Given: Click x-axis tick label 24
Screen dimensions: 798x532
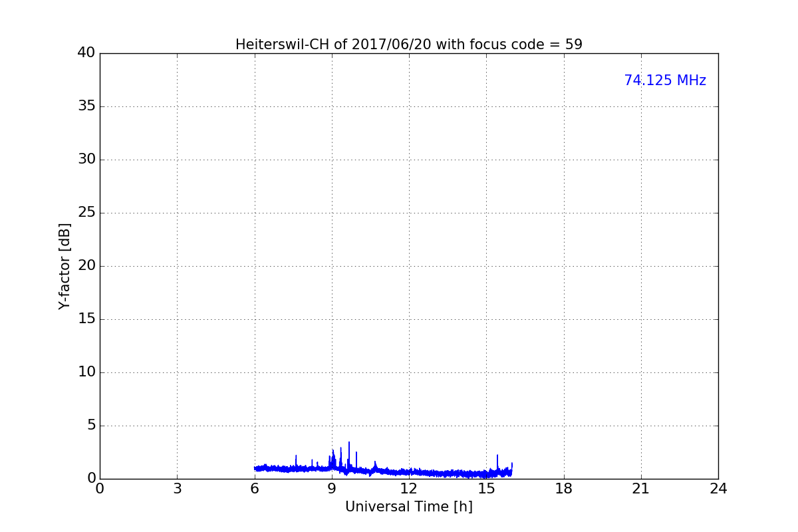Looking at the screenshot, I should 718,489.
